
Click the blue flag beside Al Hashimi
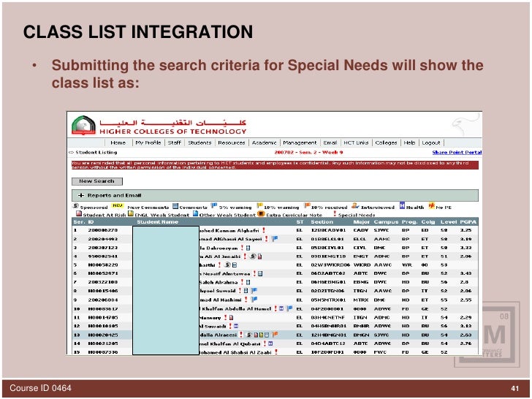click(x=254, y=300)
